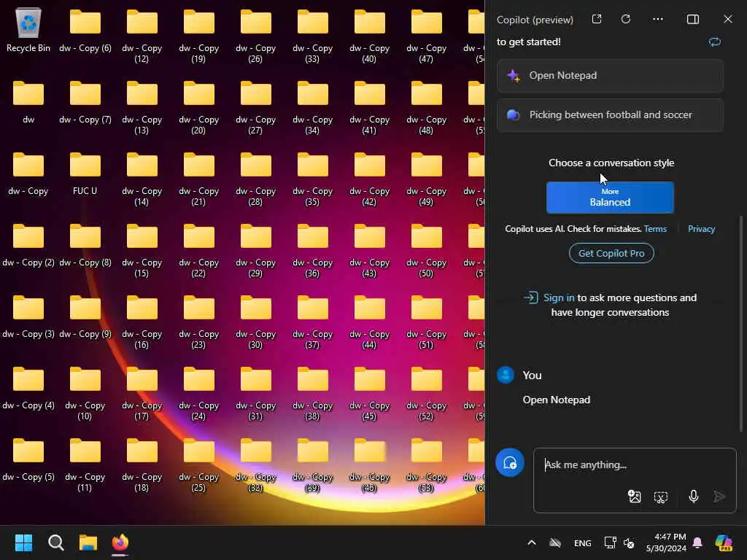Click the Copilot panel scrollbar
The image size is (747, 560).
click(x=741, y=324)
